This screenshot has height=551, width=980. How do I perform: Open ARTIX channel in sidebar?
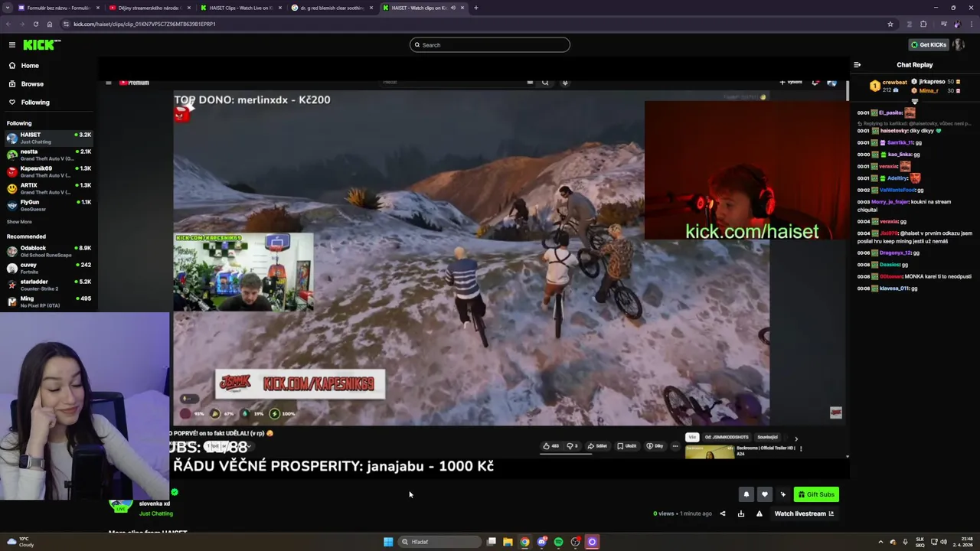point(49,188)
